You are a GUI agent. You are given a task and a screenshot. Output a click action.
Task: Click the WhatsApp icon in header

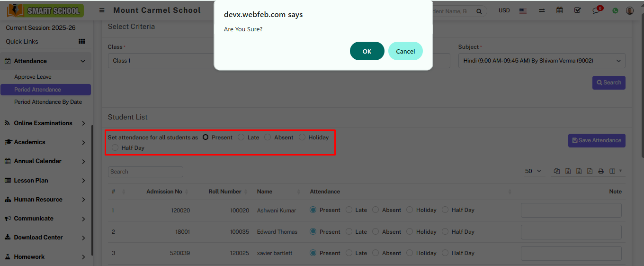(x=615, y=10)
